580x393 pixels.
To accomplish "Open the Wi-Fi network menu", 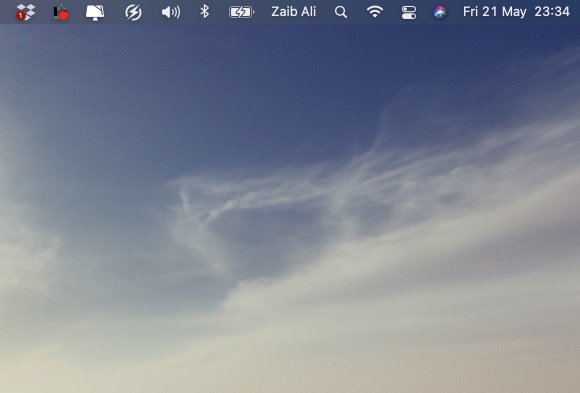I will click(375, 12).
